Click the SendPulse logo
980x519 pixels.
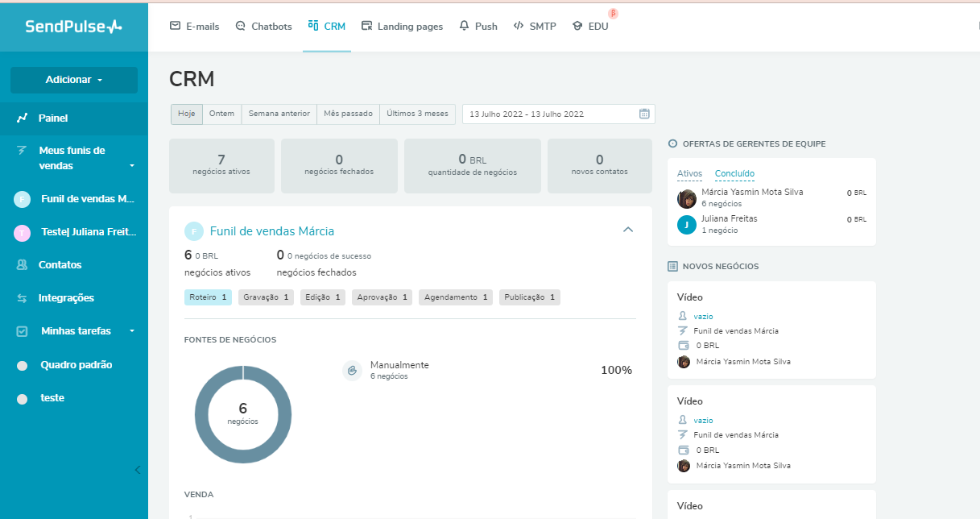[73, 27]
